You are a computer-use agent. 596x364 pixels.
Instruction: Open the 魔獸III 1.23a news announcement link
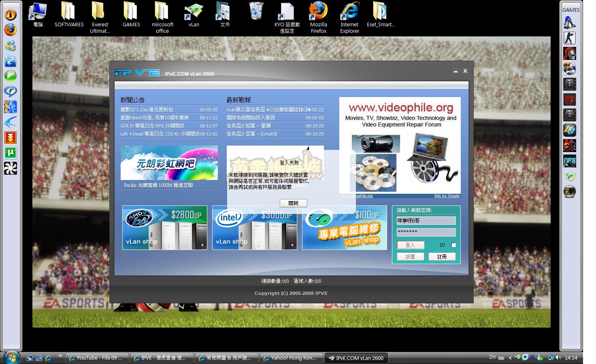pyautogui.click(x=147, y=110)
